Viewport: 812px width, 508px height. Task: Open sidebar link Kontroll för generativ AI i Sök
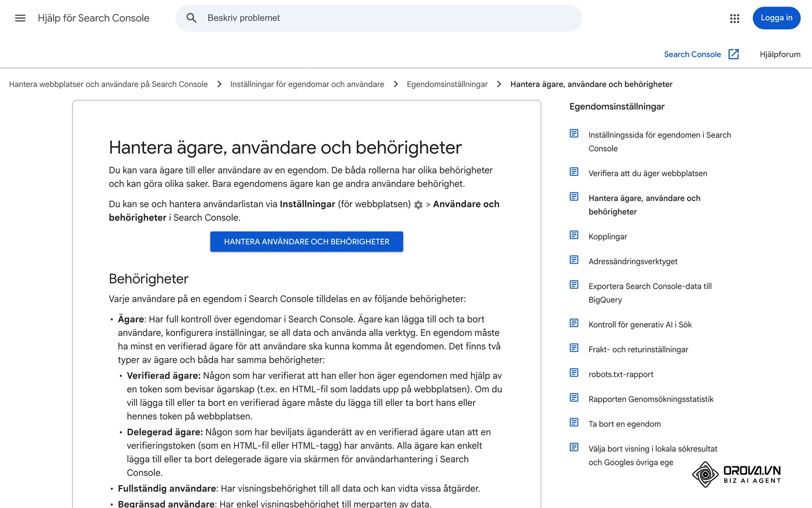[640, 325]
